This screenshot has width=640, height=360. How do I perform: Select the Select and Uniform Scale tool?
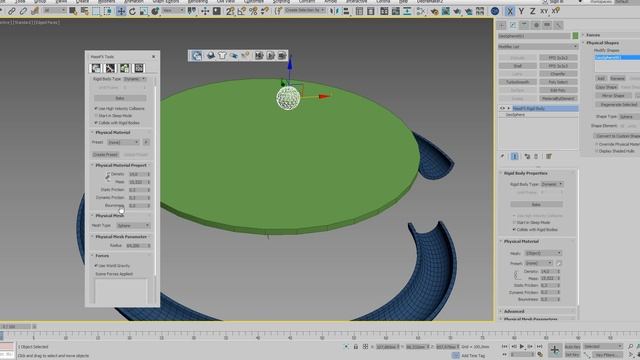(x=144, y=11)
